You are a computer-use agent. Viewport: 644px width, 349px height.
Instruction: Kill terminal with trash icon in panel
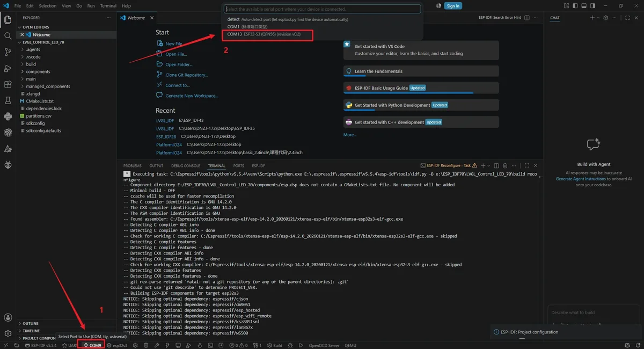tap(505, 166)
